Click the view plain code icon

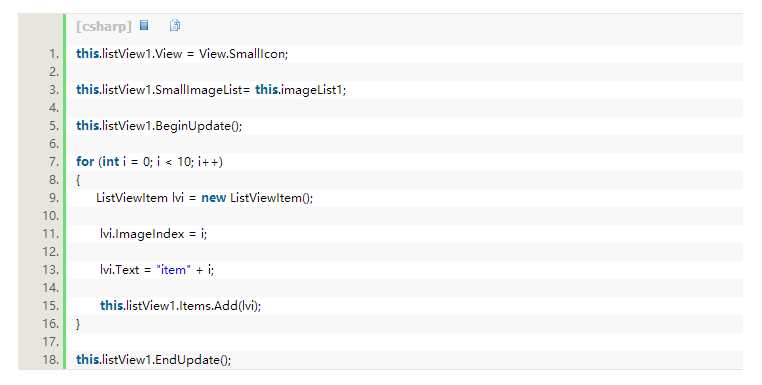[144, 25]
